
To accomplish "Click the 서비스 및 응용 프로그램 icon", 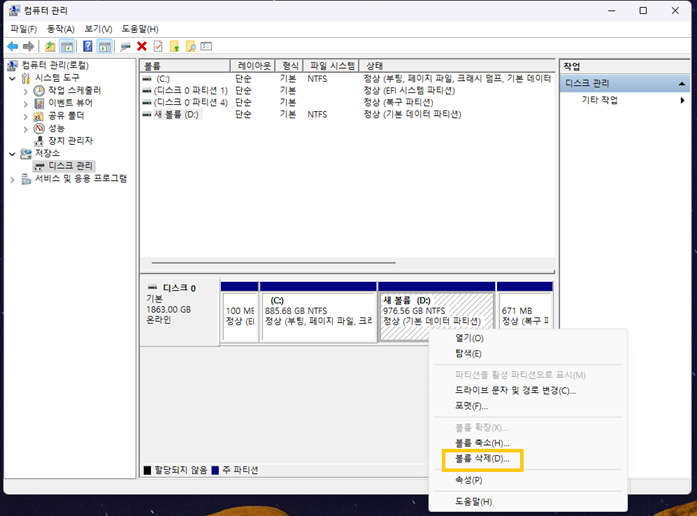I will click(26, 179).
